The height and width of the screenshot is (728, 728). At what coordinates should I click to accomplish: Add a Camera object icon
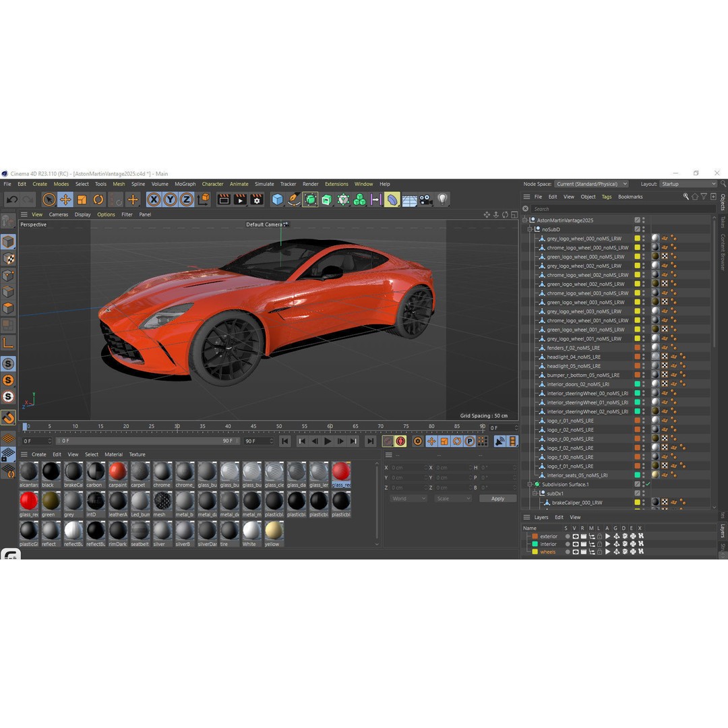coord(425,200)
